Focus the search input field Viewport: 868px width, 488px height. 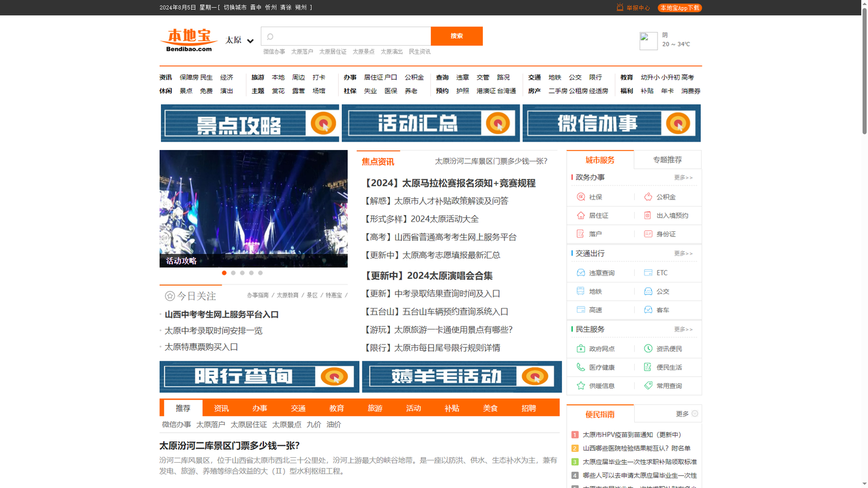[x=346, y=36]
